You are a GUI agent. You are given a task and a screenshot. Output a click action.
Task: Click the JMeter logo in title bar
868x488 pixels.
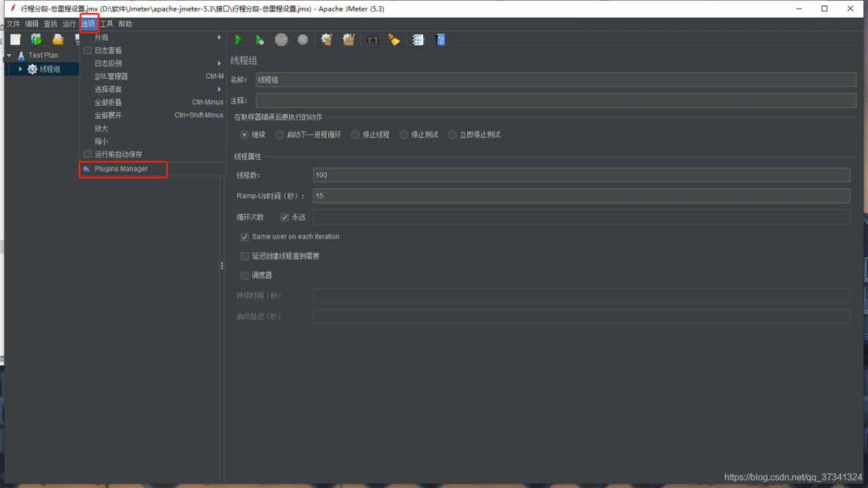pyautogui.click(x=13, y=9)
